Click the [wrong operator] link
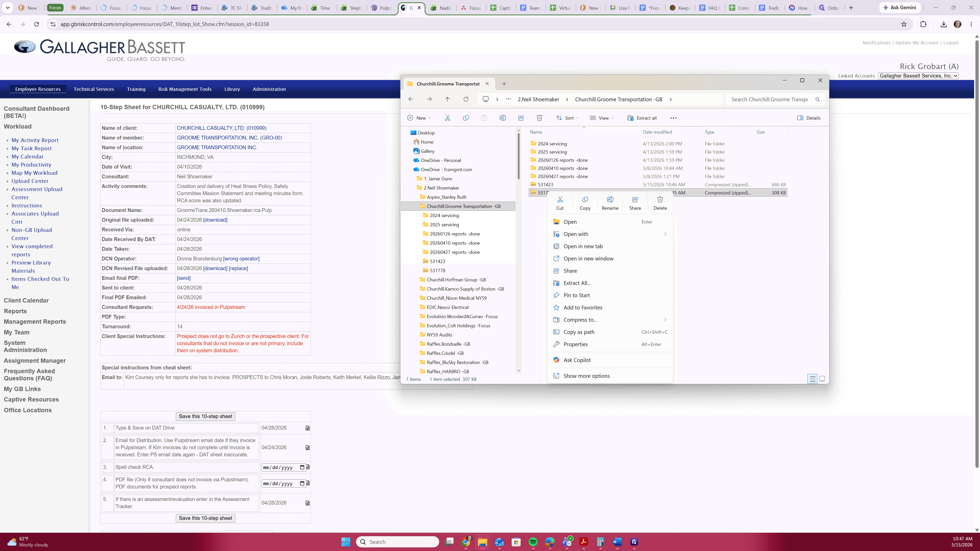Image resolution: width=980 pixels, height=551 pixels. (x=241, y=259)
